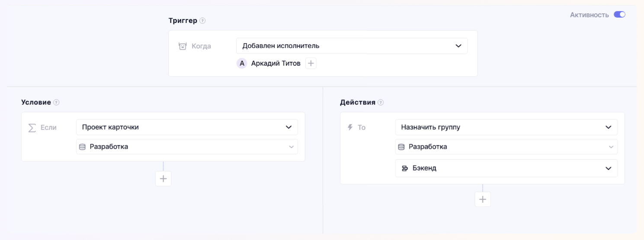
Task: Click the help icon beside Действия
Action: tap(381, 102)
